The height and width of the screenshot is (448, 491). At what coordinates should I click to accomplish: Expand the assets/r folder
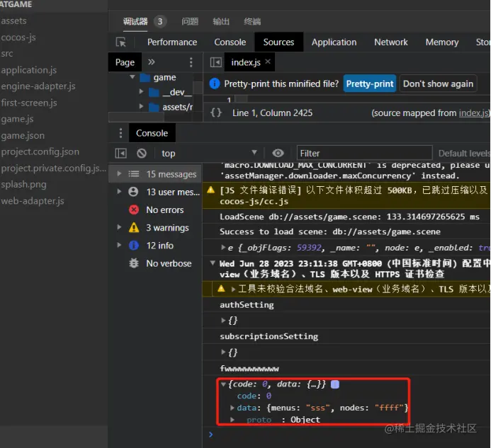[141, 106]
